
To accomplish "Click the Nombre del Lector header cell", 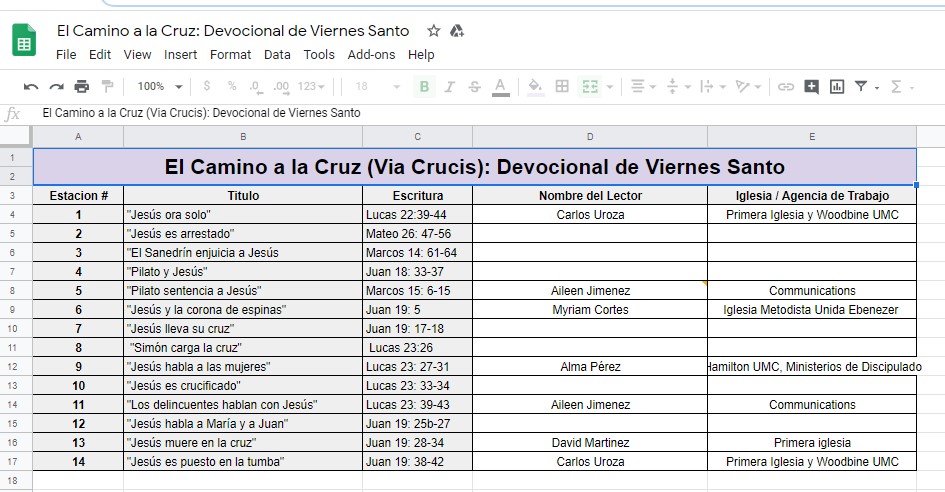I will tap(590, 195).
